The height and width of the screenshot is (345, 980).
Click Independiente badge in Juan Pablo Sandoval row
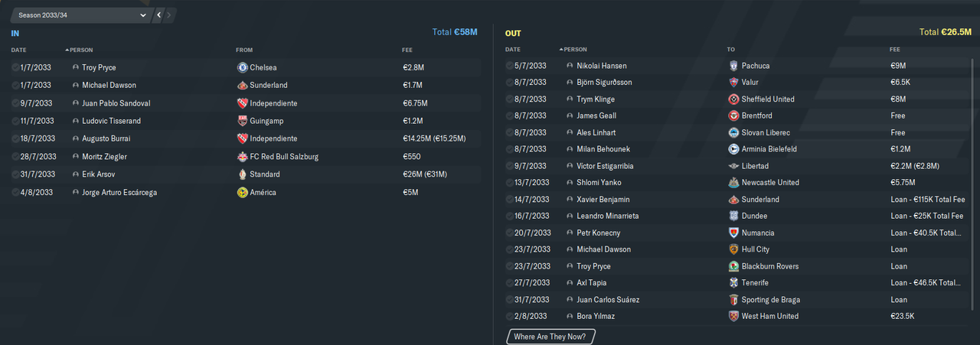[x=243, y=103]
